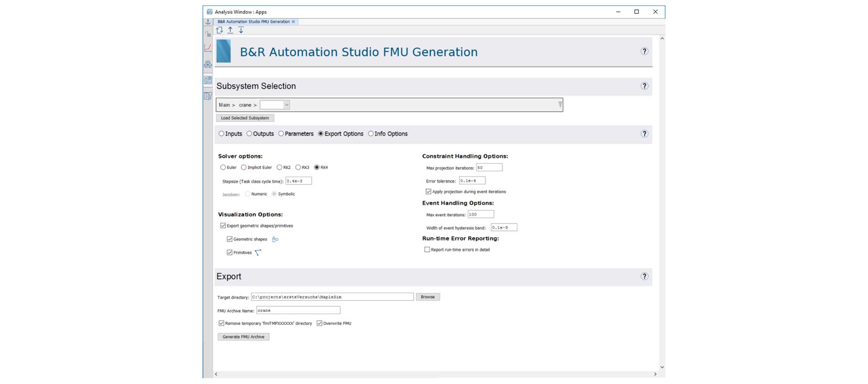Choose the Implicit Euler solver

pos(244,168)
